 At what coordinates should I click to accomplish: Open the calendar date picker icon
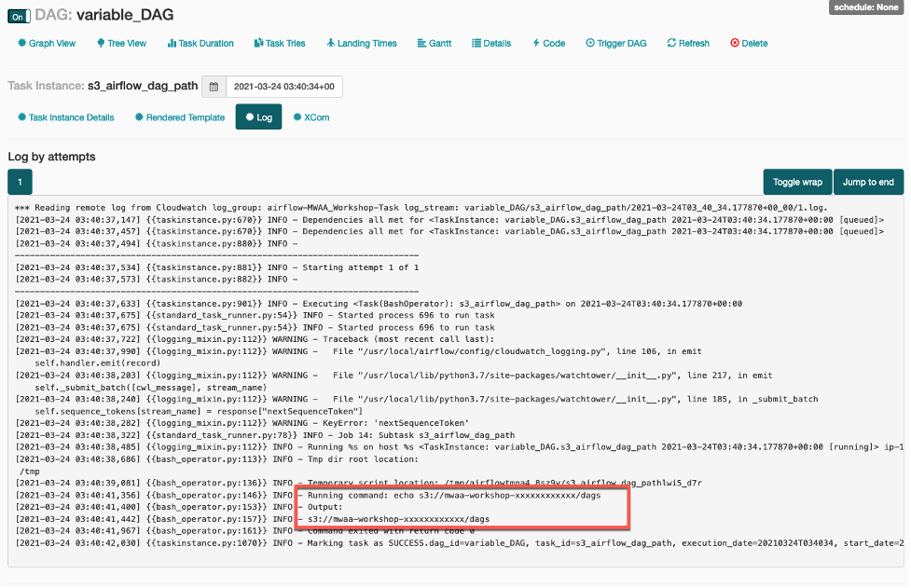[x=214, y=87]
